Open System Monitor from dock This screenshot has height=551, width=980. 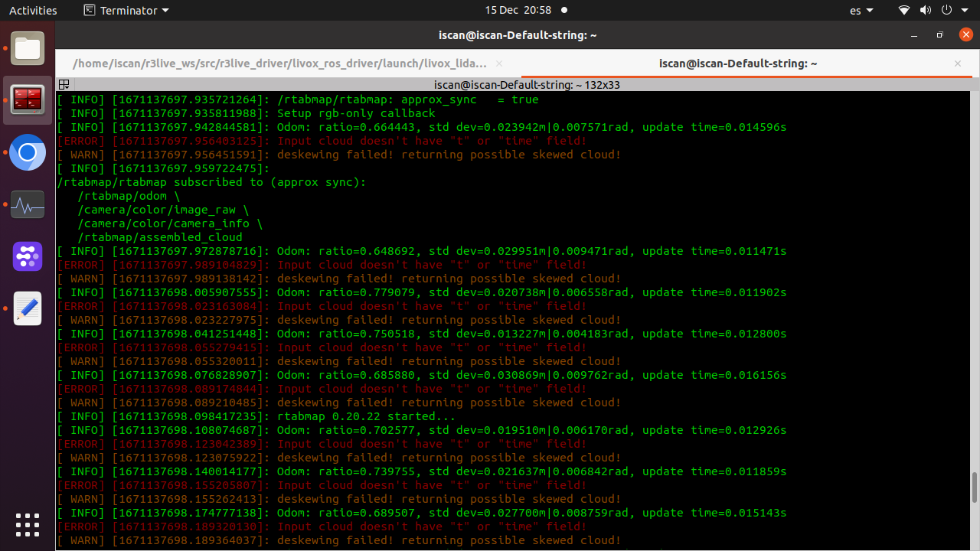[x=28, y=205]
